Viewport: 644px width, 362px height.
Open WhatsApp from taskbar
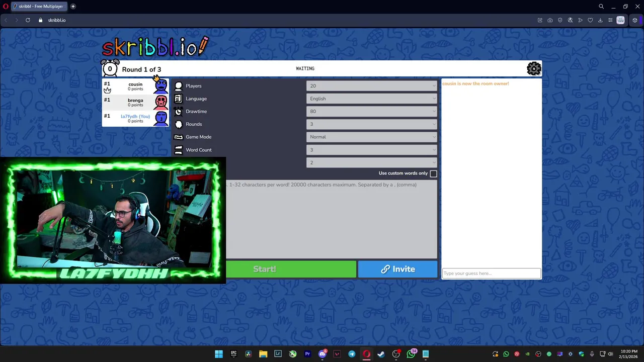(411, 354)
